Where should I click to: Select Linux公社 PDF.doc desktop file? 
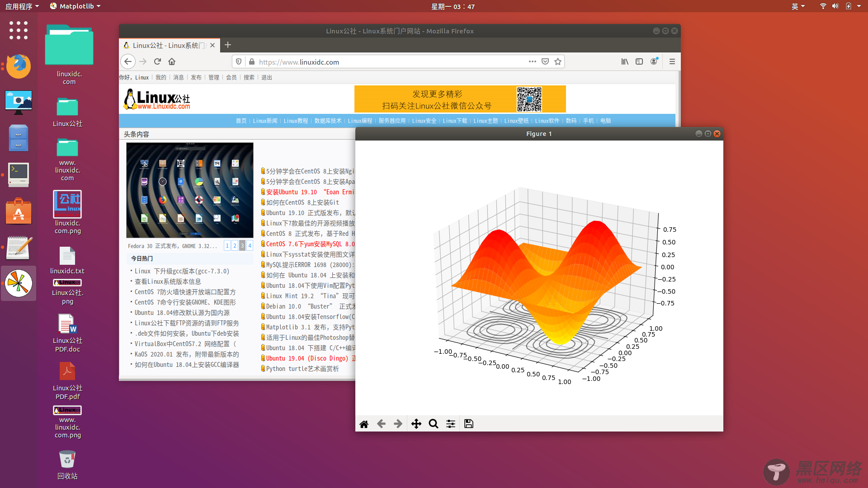point(67,333)
